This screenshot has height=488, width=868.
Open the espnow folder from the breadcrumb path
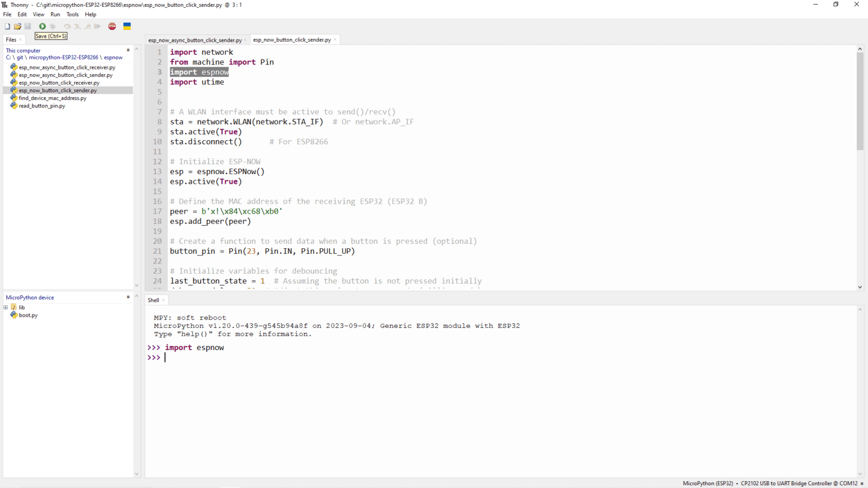[x=112, y=57]
